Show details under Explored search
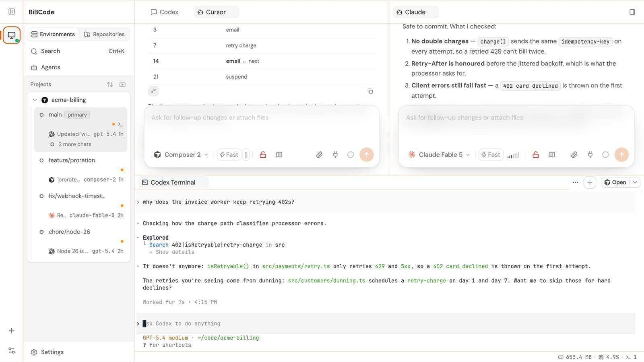Screen dimensions: 644x362 [x=172, y=252]
